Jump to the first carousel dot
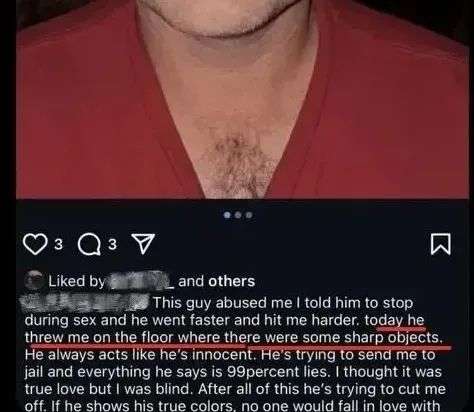Image resolution: width=474 pixels, height=412 pixels. 227,215
